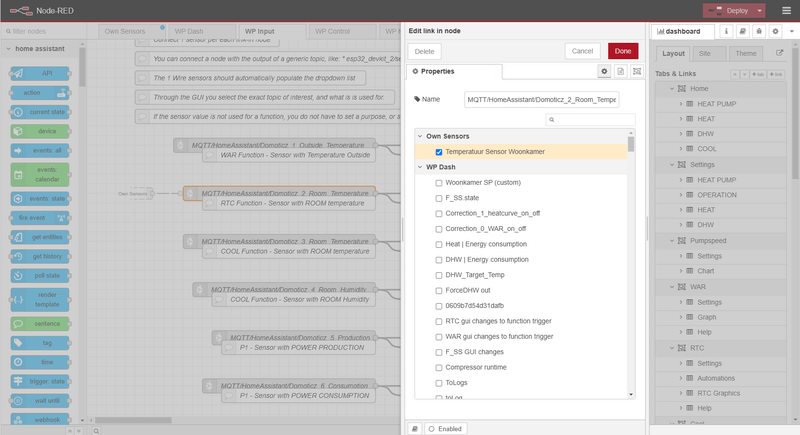Select the Layout tab in dashboard sidebar
The height and width of the screenshot is (435, 800).
tap(673, 54)
